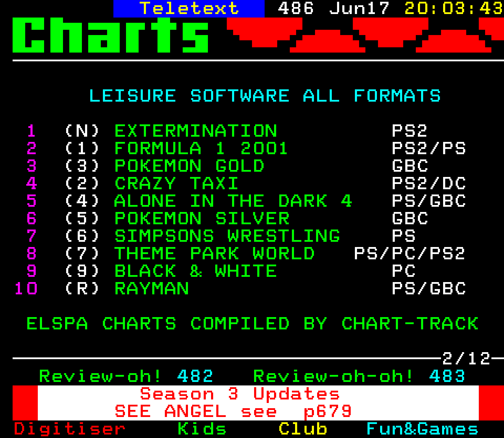
Task: Select the cyan Fun&Games fastext link
Action: click(x=422, y=429)
